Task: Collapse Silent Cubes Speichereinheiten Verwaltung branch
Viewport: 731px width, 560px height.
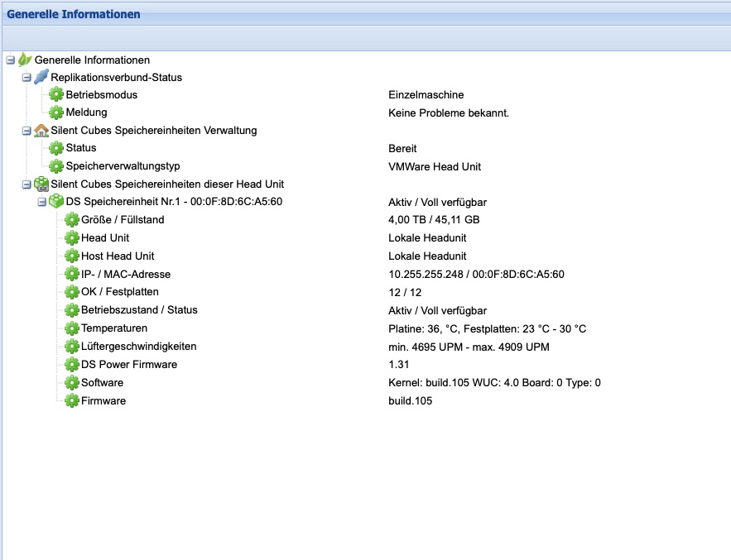Action: [26, 131]
